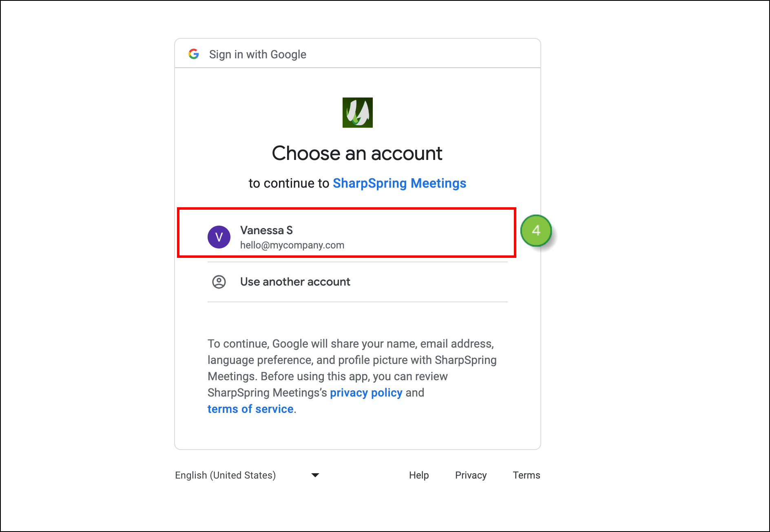Click the language dropdown arrow

(315, 475)
